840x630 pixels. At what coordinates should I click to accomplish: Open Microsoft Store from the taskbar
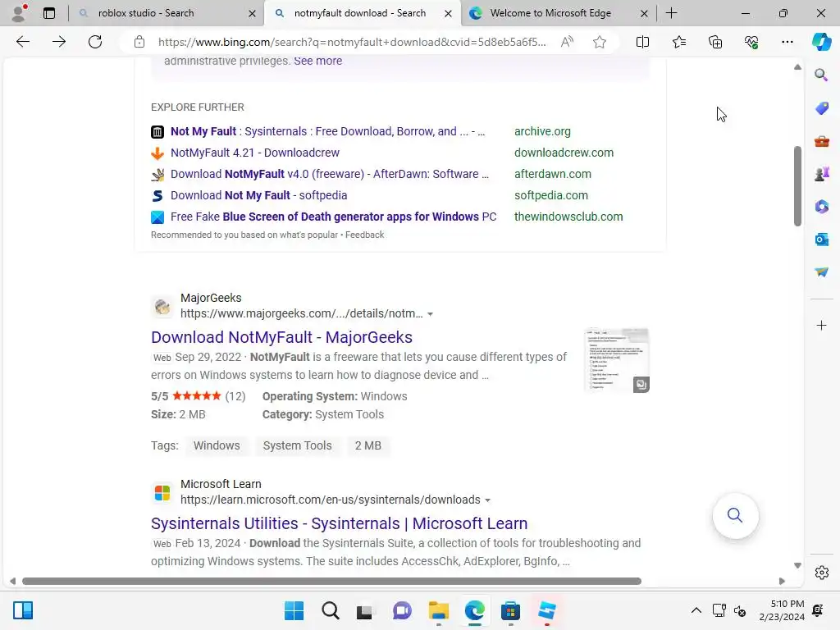[510, 610]
